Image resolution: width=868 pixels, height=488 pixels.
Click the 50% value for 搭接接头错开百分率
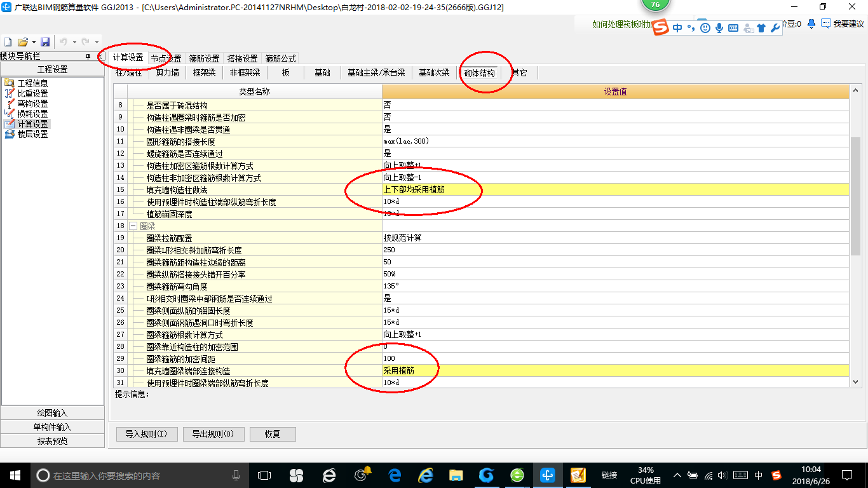coord(615,274)
